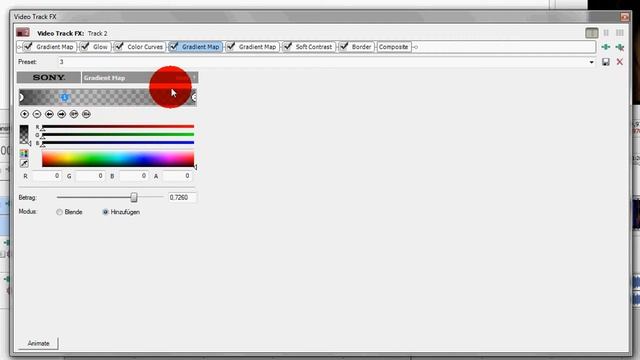Close the Video Track FX window
The width and height of the screenshot is (640, 360).
click(x=624, y=17)
